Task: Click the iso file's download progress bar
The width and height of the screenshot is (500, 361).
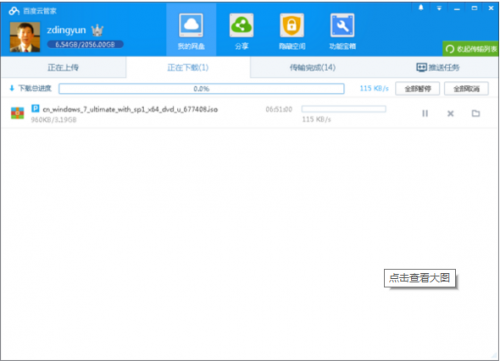Action: pyautogui.click(x=344, y=109)
